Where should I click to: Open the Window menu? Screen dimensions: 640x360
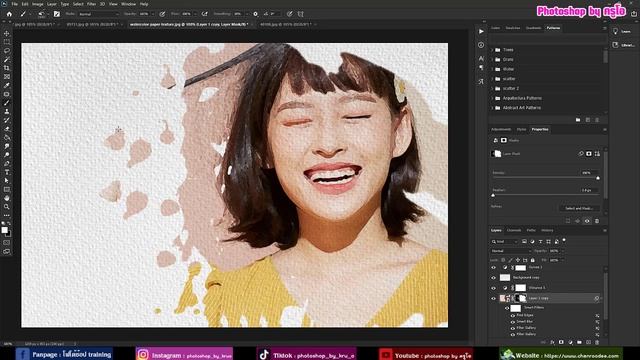(x=128, y=4)
